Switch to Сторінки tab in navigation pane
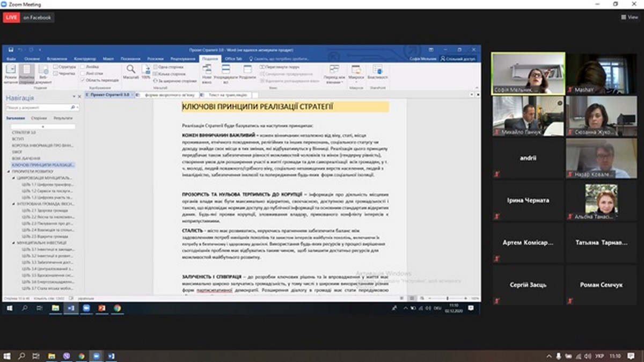The height and width of the screenshot is (362, 644). [x=39, y=118]
